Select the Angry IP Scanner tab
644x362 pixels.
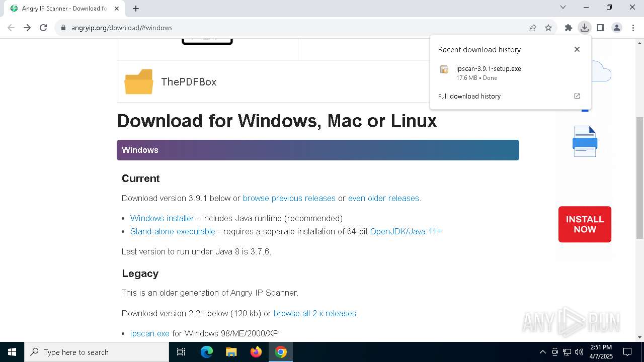(x=64, y=9)
